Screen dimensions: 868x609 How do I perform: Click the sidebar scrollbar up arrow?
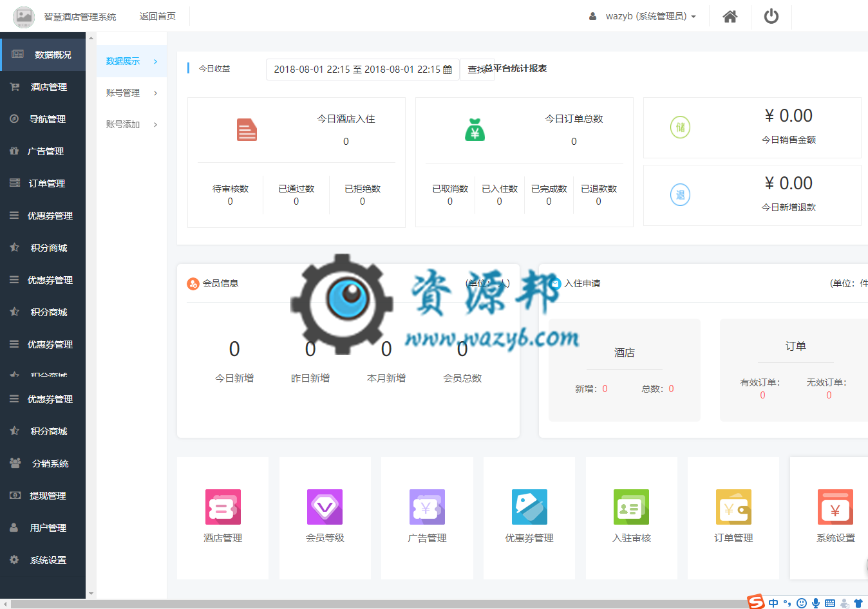[91, 38]
